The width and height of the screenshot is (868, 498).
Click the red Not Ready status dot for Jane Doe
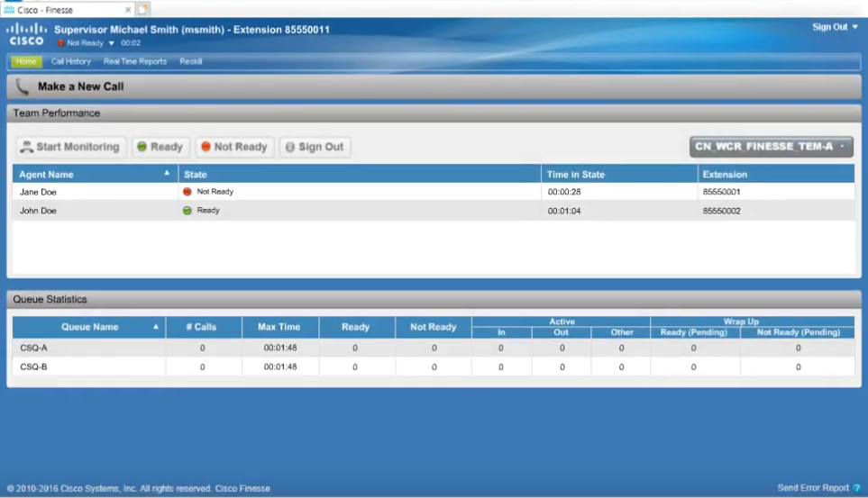coord(187,192)
